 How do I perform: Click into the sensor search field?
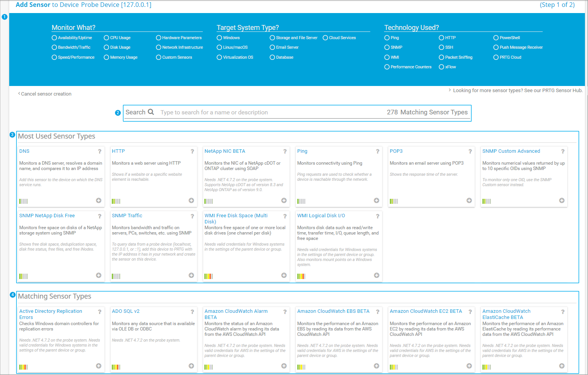click(x=269, y=112)
